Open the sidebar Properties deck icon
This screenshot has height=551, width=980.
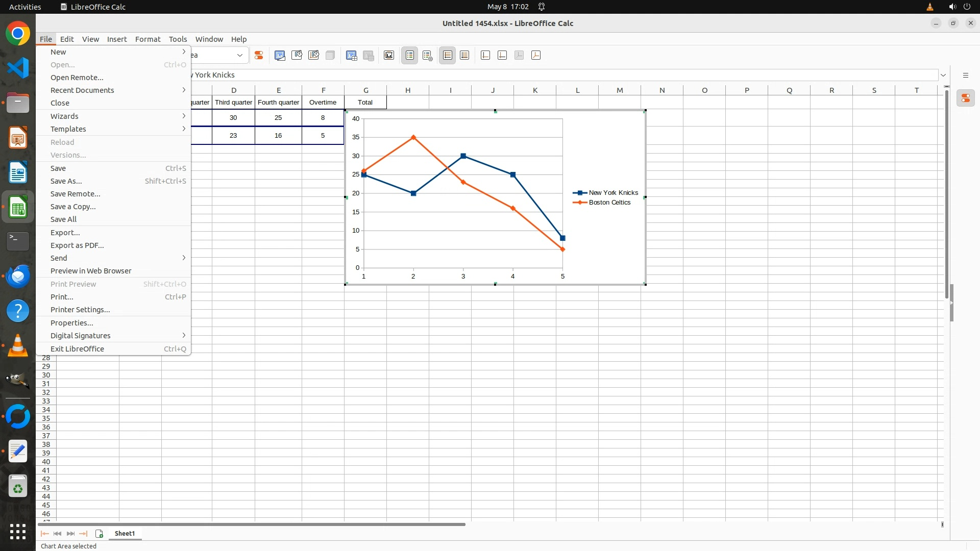point(966,98)
